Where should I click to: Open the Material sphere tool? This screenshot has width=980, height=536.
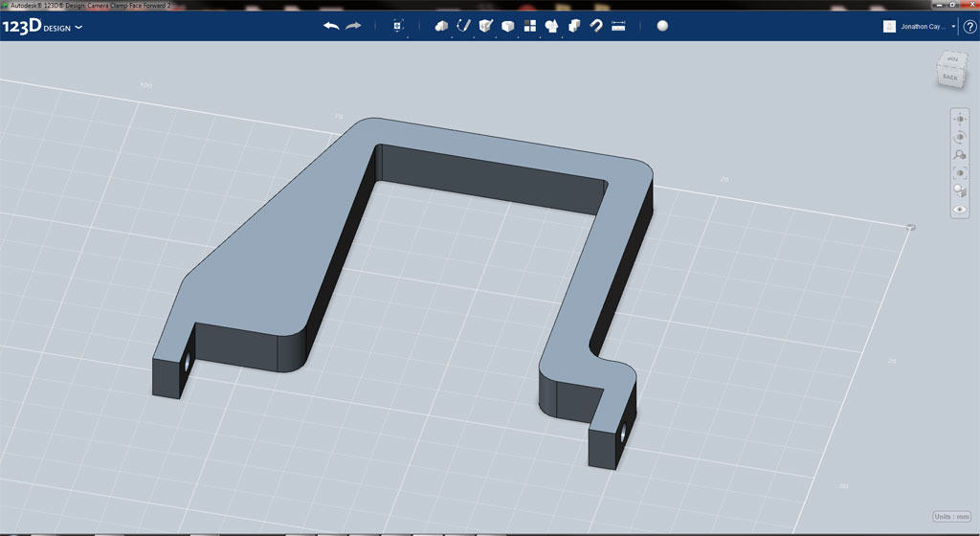point(662,26)
